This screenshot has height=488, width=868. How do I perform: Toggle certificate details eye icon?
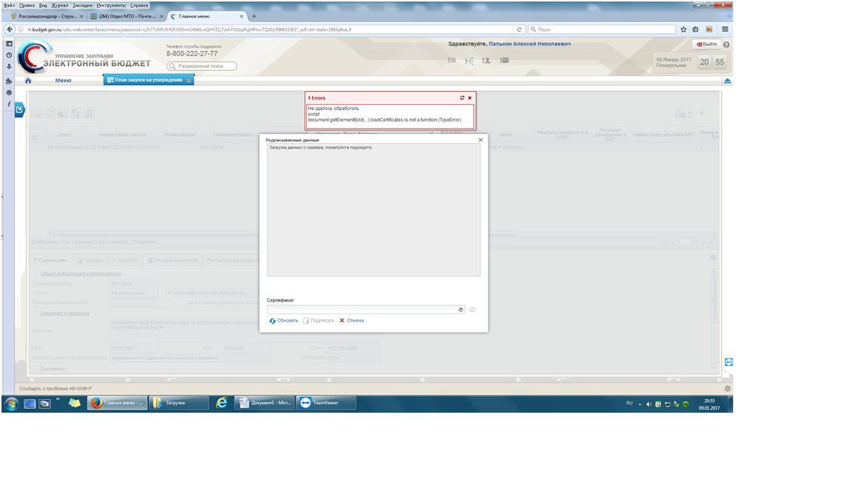click(472, 310)
